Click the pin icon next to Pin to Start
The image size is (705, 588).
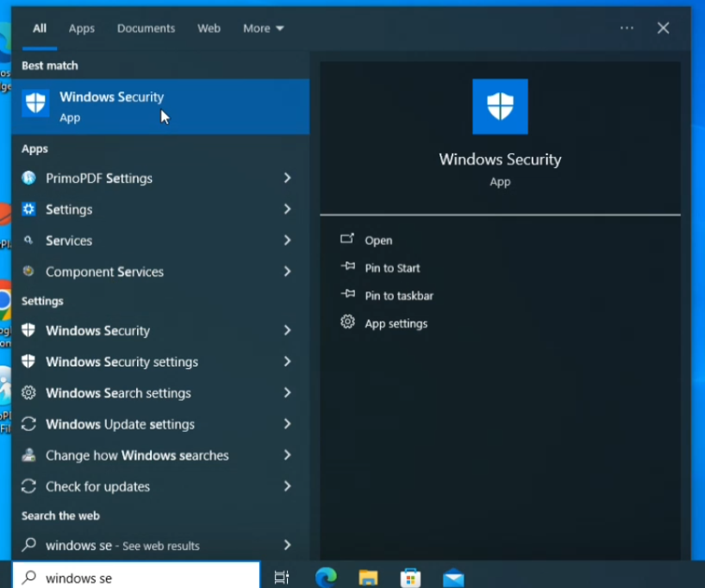(x=347, y=266)
